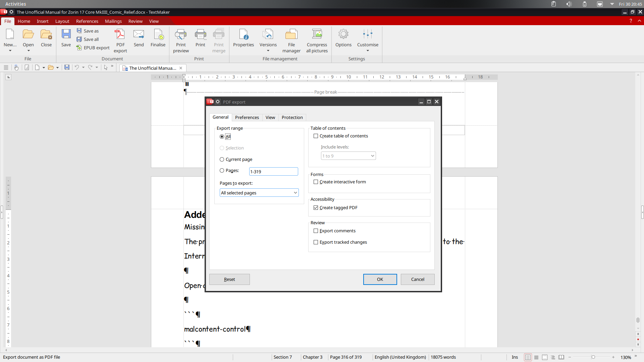Click Page 316 of 319 in status bar
The image size is (644, 362).
coord(346,357)
